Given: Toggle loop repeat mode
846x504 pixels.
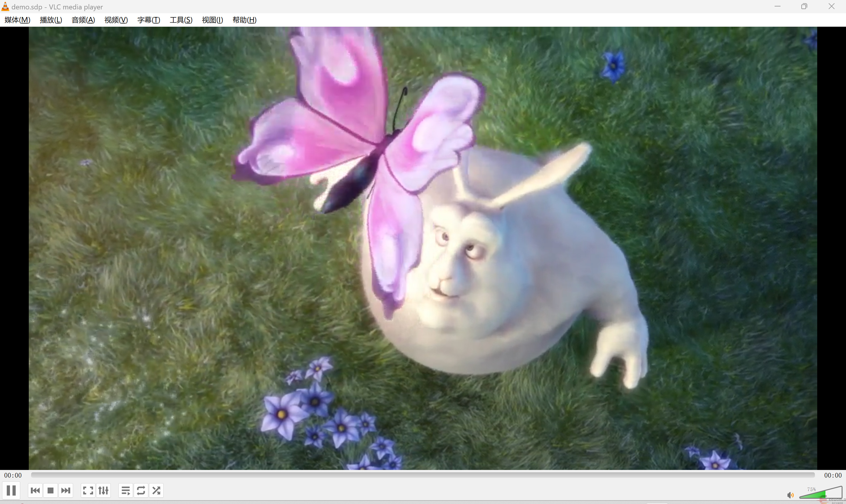Looking at the screenshot, I should [141, 490].
